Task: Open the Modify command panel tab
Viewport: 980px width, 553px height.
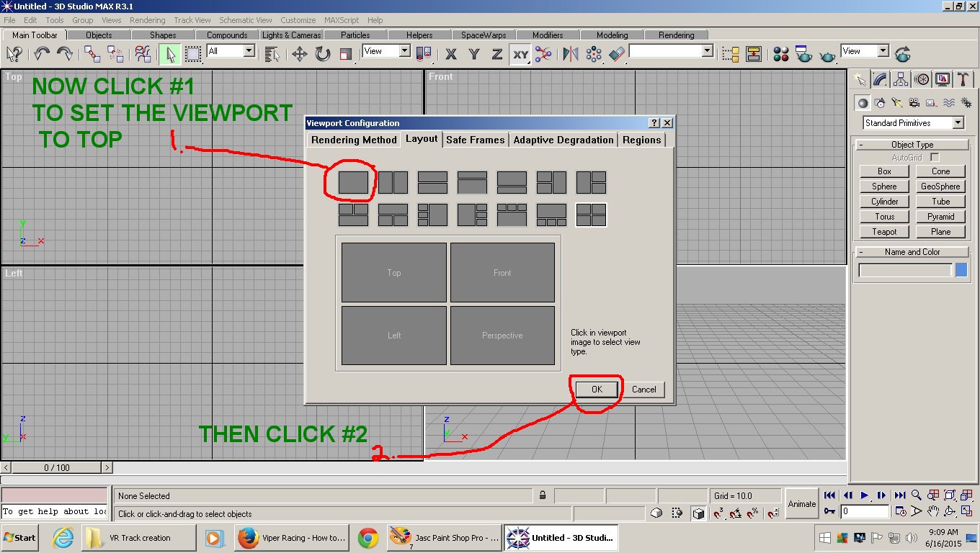Action: [880, 79]
